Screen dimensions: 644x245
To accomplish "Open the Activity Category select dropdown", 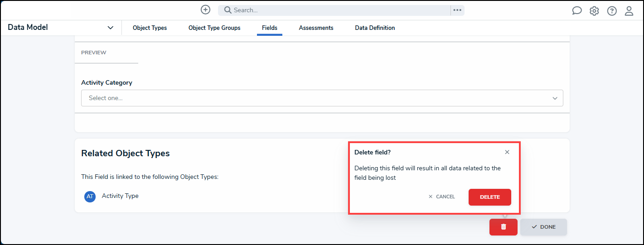I will [x=322, y=98].
